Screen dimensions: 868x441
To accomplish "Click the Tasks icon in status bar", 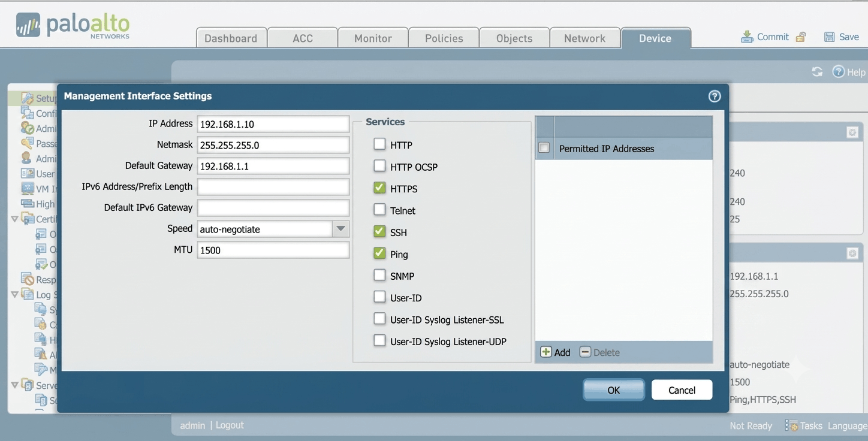I will pos(791,425).
